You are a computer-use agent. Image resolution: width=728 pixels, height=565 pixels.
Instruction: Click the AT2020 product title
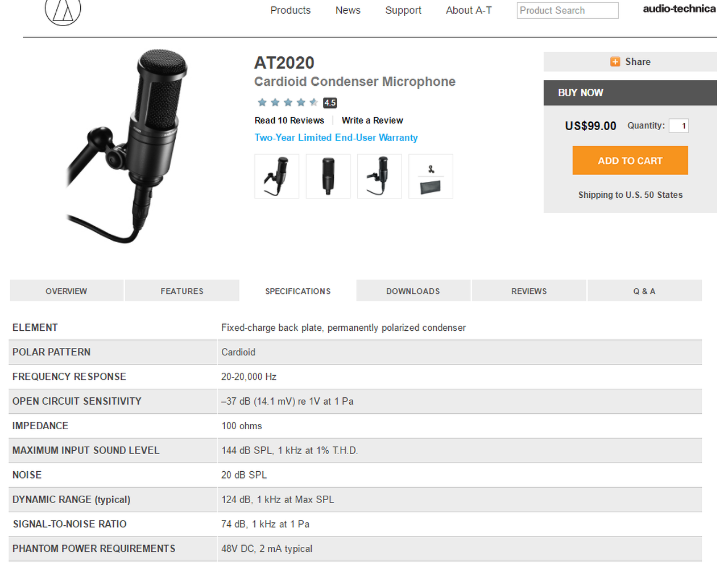click(x=284, y=63)
